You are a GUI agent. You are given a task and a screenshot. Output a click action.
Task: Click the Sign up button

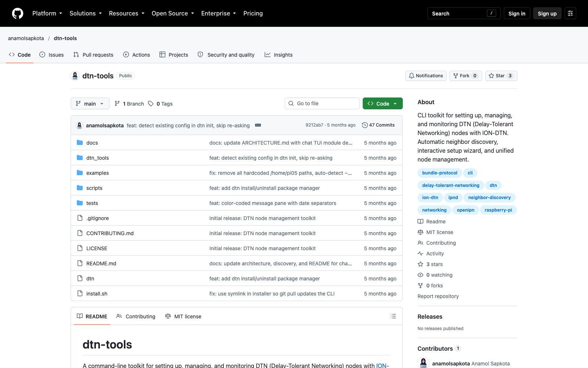547,13
